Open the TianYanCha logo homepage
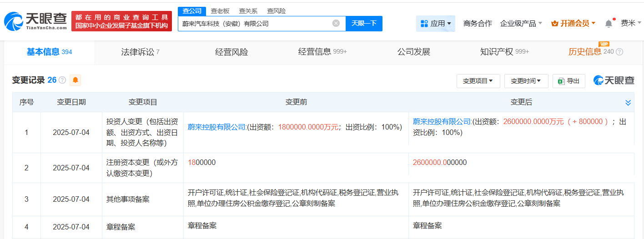Screen dimensions: 644x239 click(x=35, y=21)
